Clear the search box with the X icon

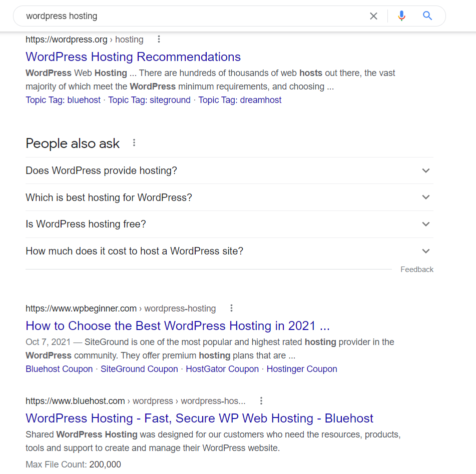(x=373, y=16)
